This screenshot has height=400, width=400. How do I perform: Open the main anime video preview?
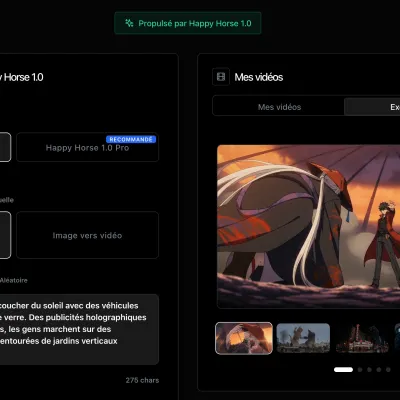(x=309, y=226)
